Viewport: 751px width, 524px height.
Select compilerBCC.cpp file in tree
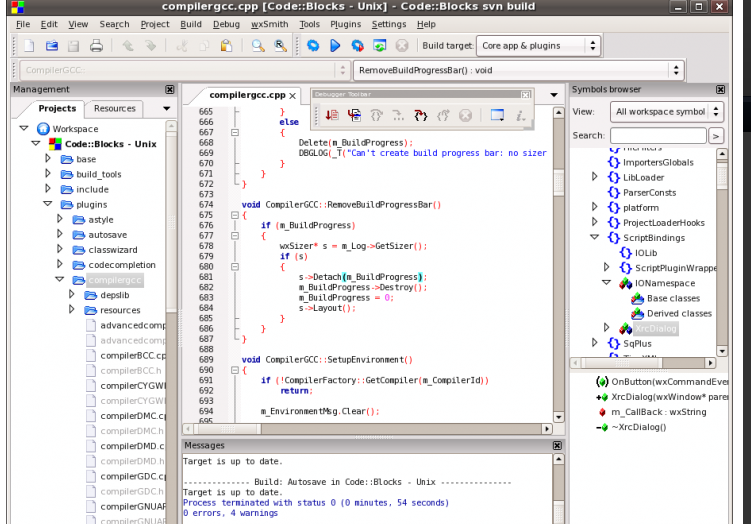click(133, 355)
